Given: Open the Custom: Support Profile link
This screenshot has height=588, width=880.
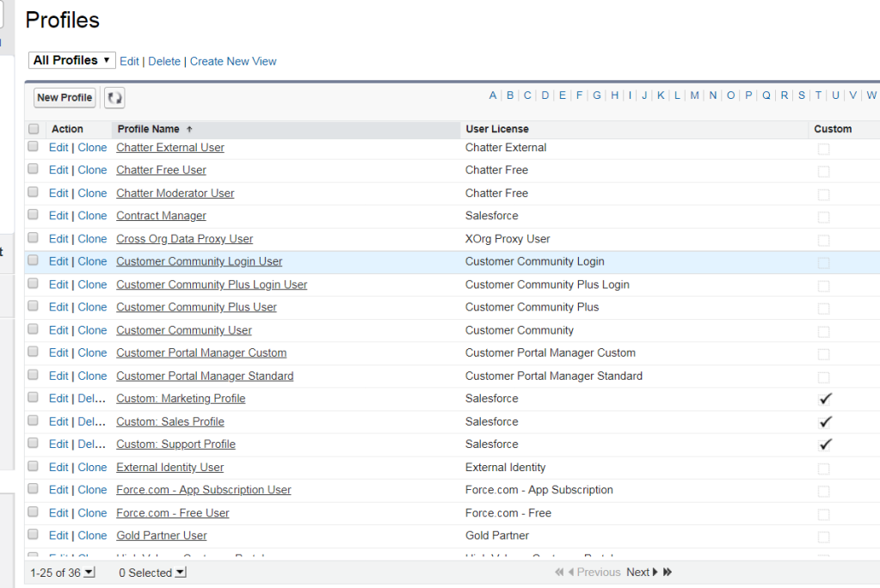Looking at the screenshot, I should point(175,444).
